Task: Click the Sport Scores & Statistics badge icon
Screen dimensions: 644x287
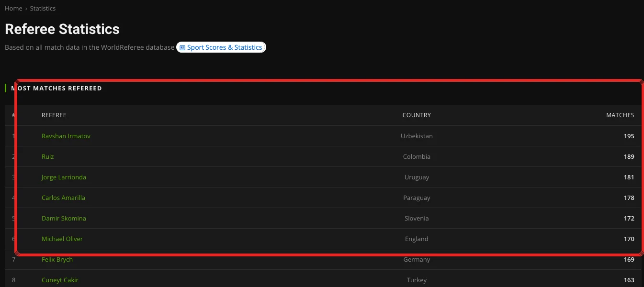Action: click(182, 48)
